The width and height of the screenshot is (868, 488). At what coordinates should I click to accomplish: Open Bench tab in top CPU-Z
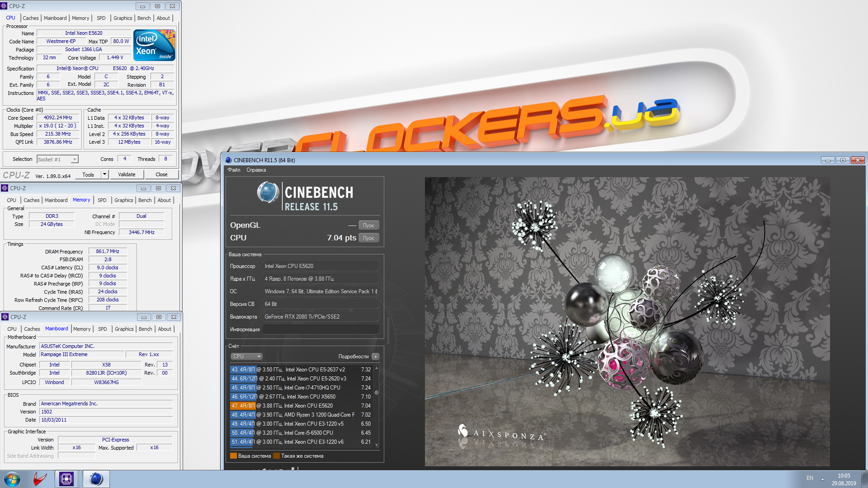[144, 18]
